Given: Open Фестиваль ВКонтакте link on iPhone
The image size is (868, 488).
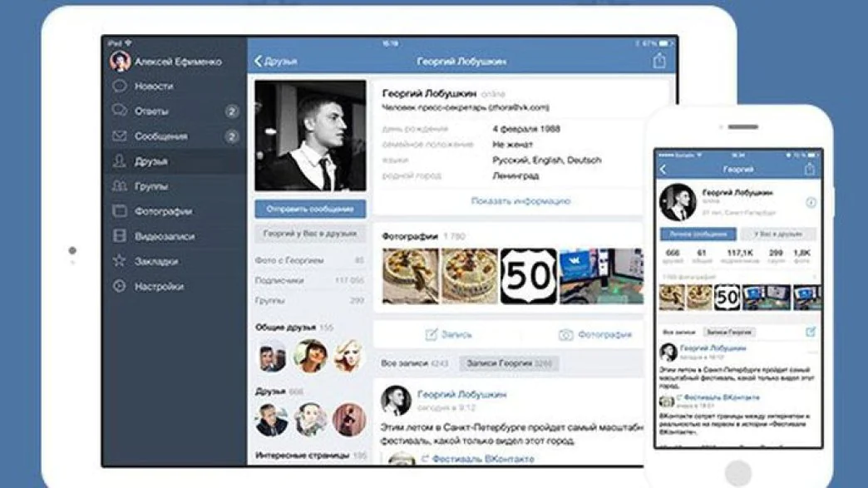Looking at the screenshot, I should (x=722, y=397).
